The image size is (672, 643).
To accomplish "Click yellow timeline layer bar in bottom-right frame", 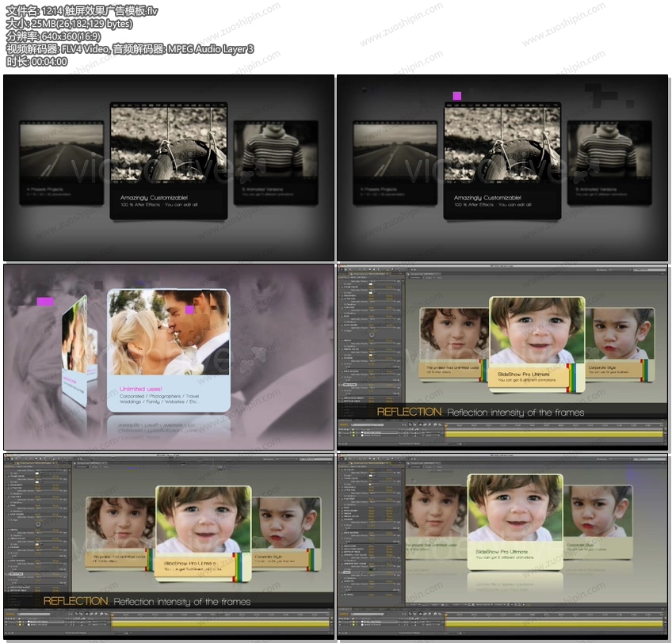I will pyautogui.click(x=555, y=623).
